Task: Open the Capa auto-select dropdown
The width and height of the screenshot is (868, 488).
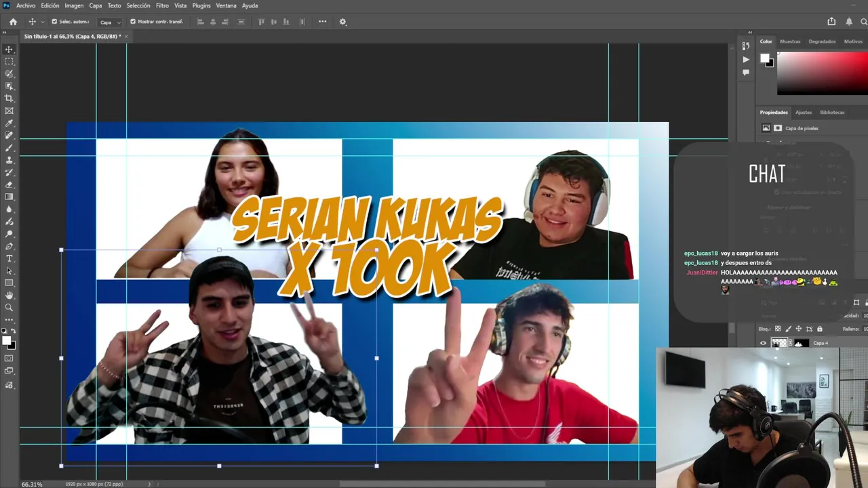Action: [110, 22]
